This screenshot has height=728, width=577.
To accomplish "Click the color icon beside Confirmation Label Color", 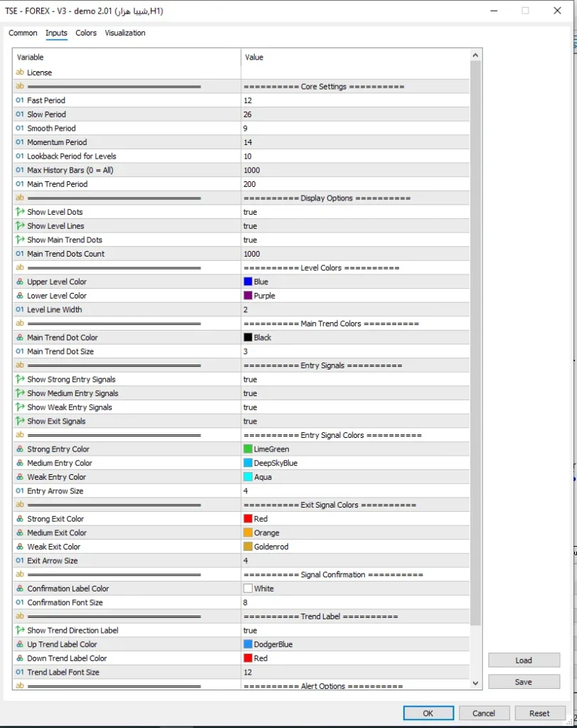I will point(19,588).
